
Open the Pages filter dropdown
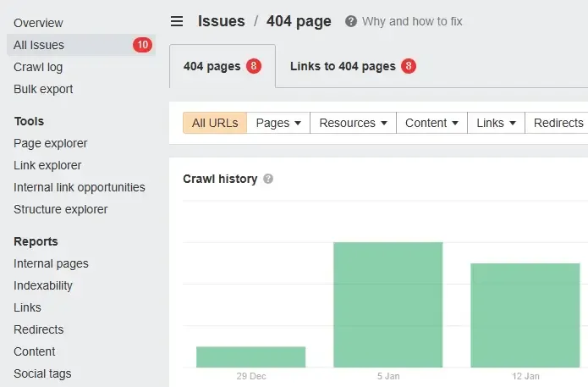point(278,123)
